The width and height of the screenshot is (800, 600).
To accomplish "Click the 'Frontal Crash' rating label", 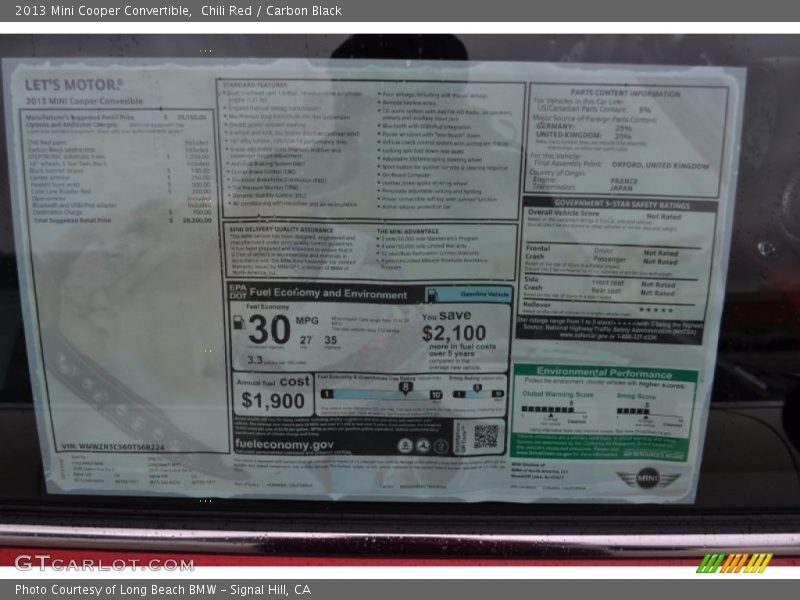I will [538, 252].
